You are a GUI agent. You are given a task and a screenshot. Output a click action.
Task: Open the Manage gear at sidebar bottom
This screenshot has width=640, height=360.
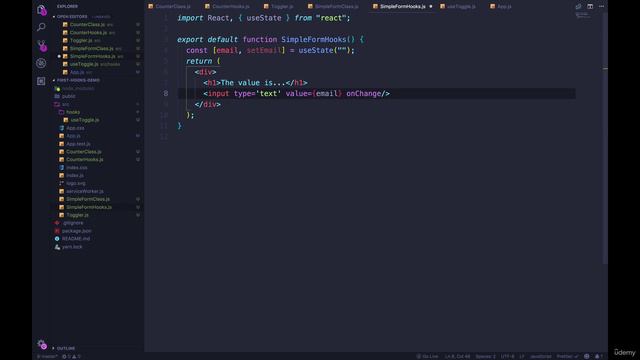pos(42,344)
